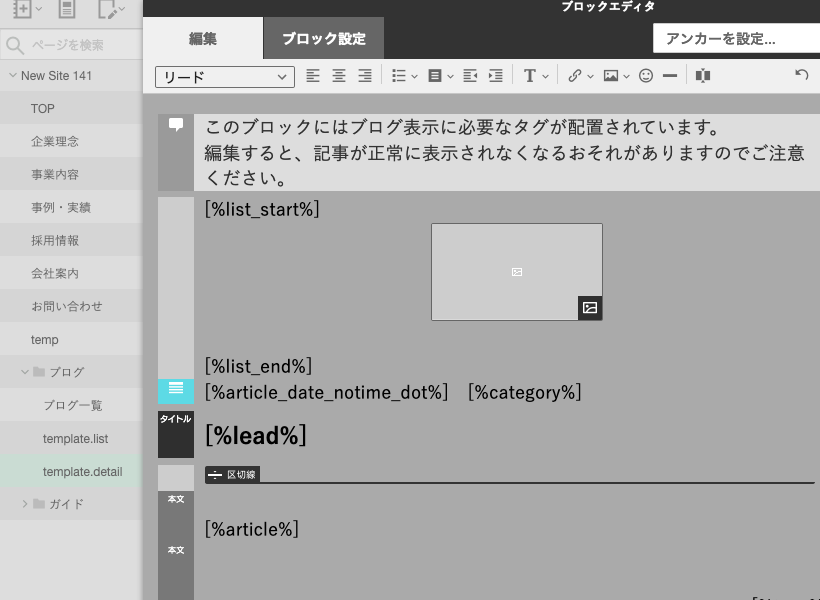Click the [%list_end%] tag text
Image resolution: width=820 pixels, height=600 pixels.
pos(258,366)
